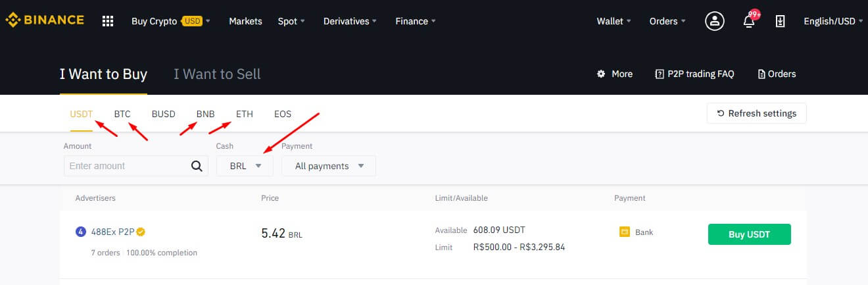Click the R$500.00 - R$3,295.84 limit text
868x285 pixels.
[519, 247]
